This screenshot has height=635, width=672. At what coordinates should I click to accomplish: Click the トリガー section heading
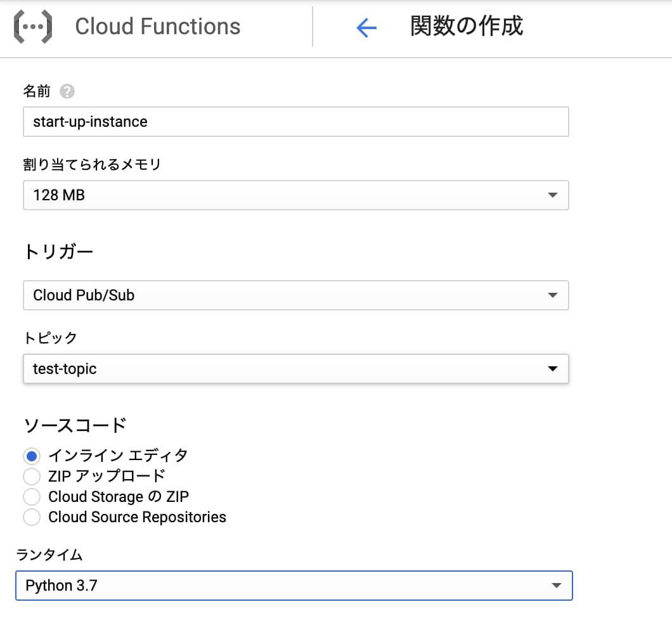coord(58,251)
